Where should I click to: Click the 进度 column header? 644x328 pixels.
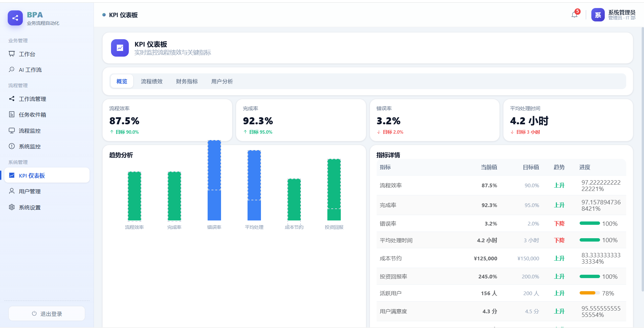[585, 167]
